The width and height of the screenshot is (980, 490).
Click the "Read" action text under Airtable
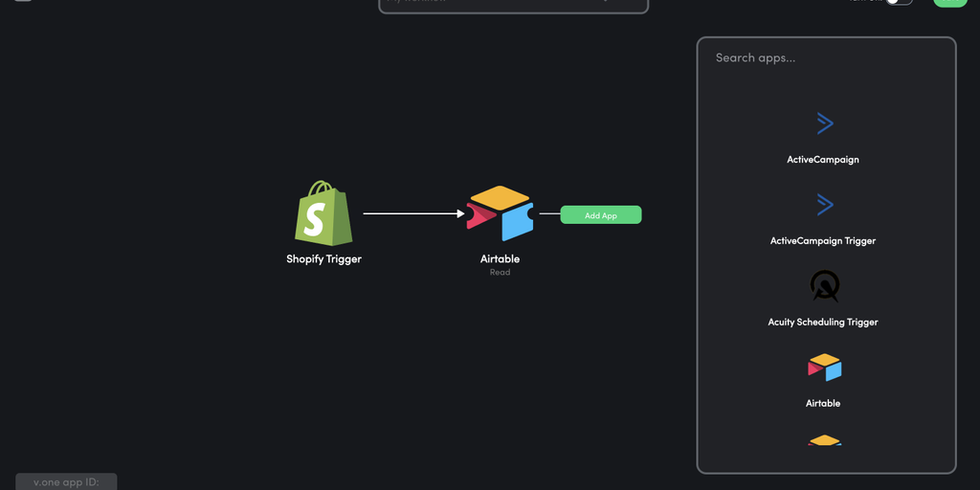(500, 273)
